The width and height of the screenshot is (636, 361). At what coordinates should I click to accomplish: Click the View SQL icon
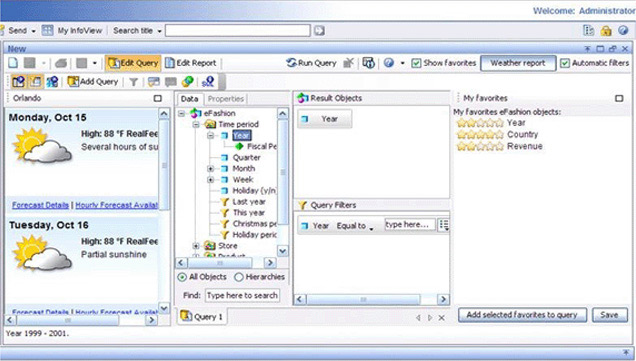click(x=207, y=82)
